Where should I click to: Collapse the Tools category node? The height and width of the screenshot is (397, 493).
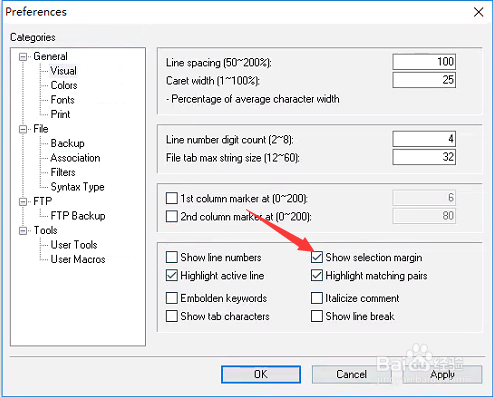[23, 231]
